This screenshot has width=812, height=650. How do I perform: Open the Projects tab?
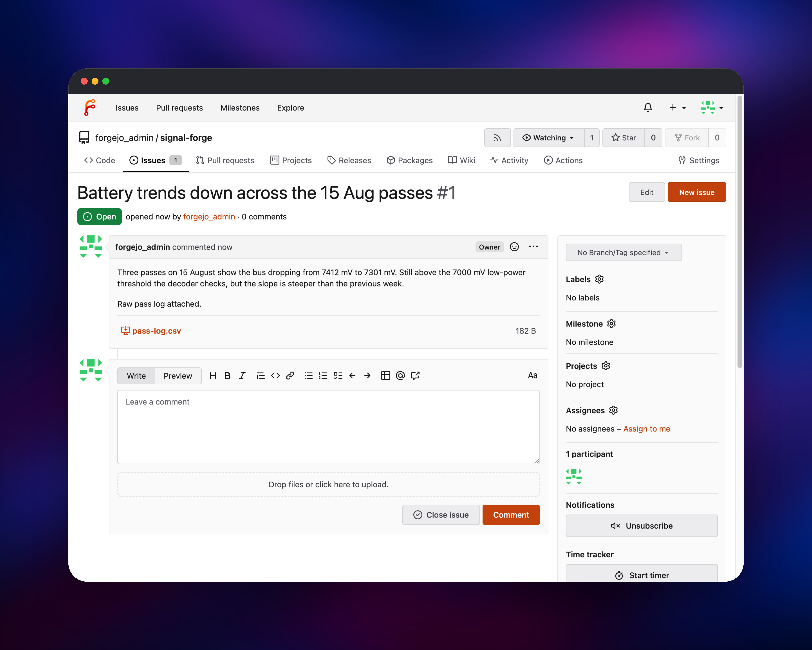[x=291, y=160]
